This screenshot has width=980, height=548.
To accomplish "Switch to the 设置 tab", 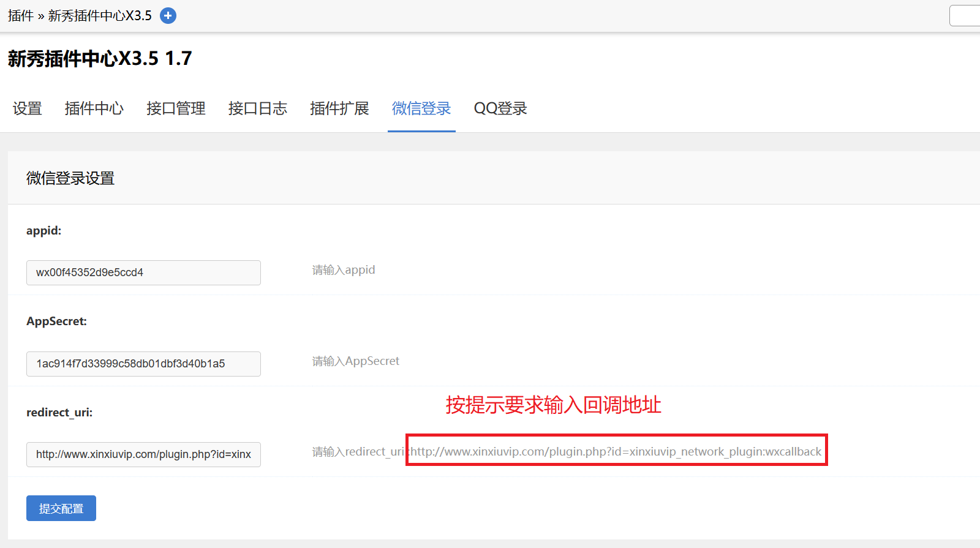I will (x=28, y=109).
